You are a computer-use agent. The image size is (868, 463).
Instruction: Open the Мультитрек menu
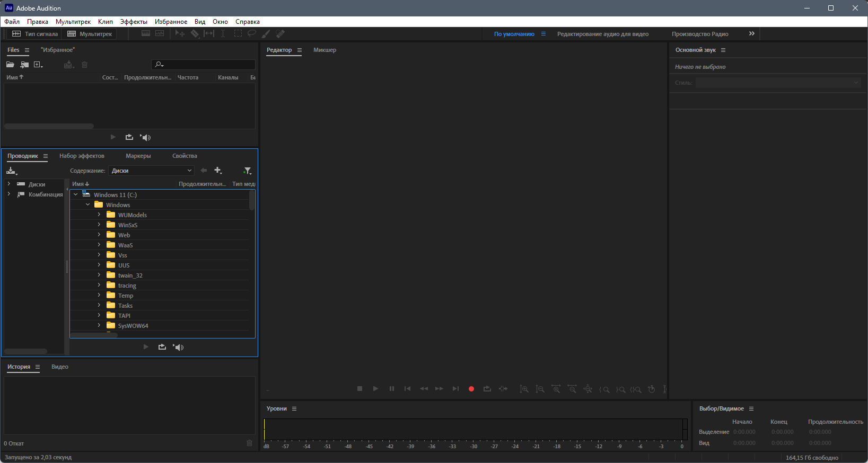pos(73,22)
